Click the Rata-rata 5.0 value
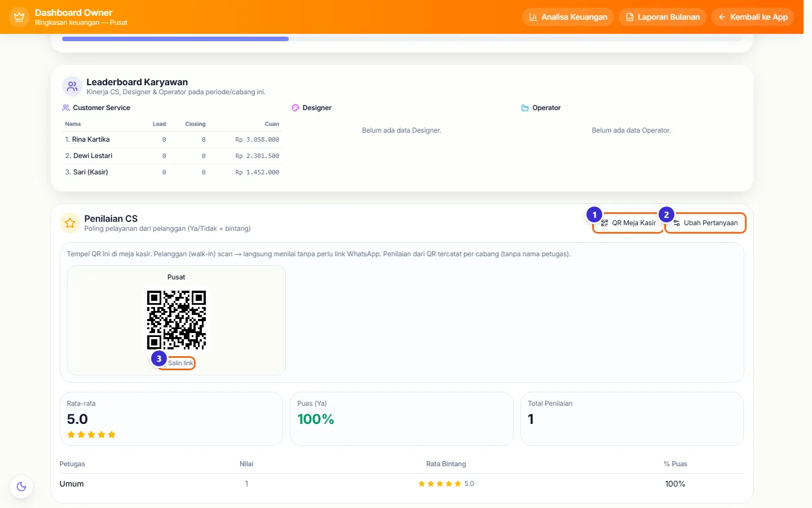The image size is (812, 508). (77, 419)
